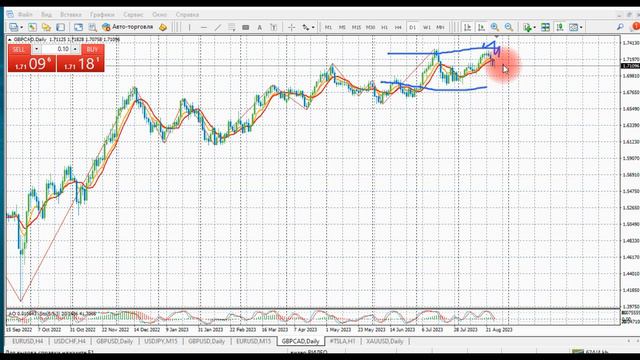Open indicators list icon
Viewport: 640px width, 360px height.
coord(527,27)
